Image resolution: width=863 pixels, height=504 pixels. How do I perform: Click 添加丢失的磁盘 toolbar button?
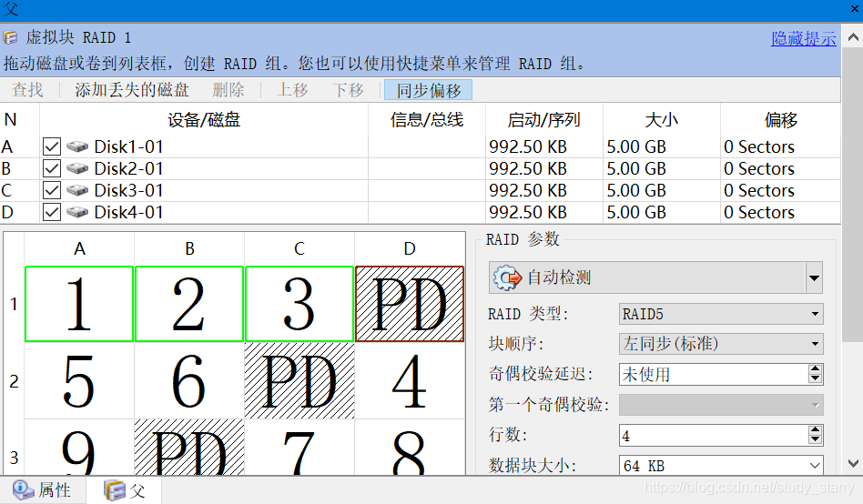pyautogui.click(x=132, y=90)
